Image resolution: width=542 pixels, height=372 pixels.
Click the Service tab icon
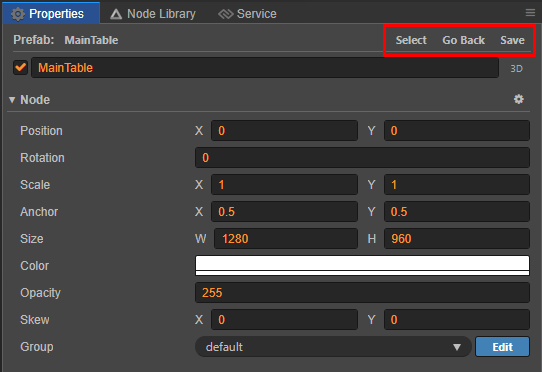coord(226,14)
